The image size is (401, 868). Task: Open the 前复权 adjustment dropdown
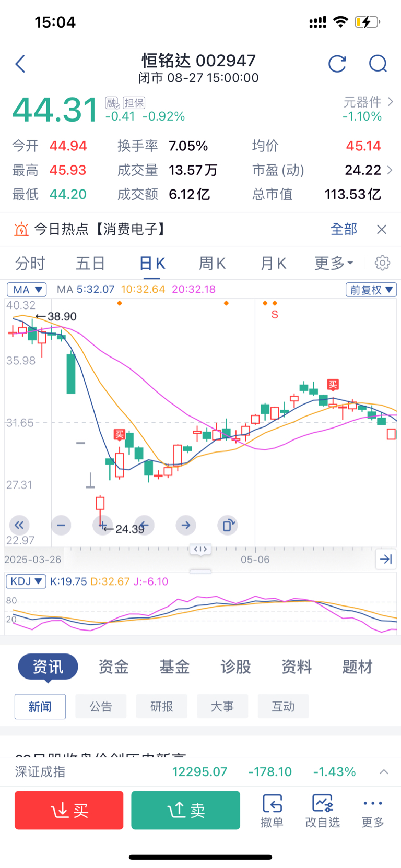pyautogui.click(x=371, y=290)
